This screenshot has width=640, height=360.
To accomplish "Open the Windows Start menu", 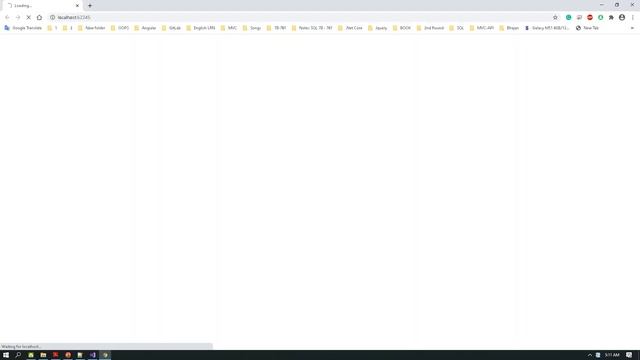I will (x=6, y=355).
